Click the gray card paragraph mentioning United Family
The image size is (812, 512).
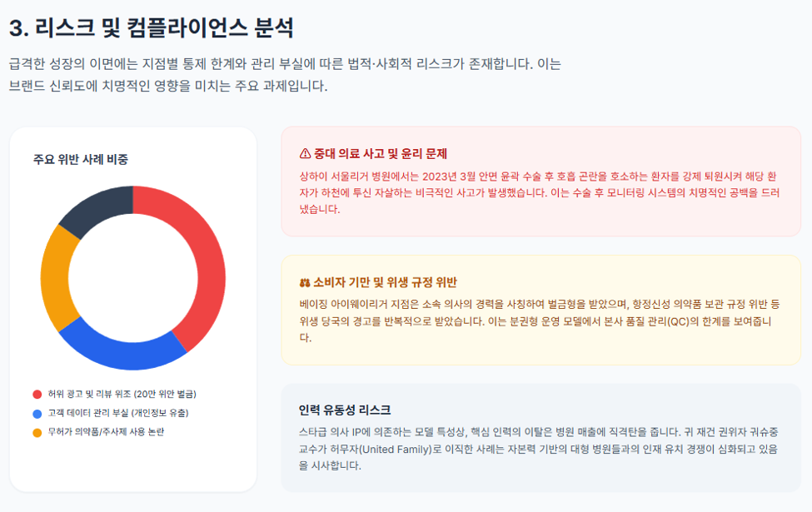[539, 449]
